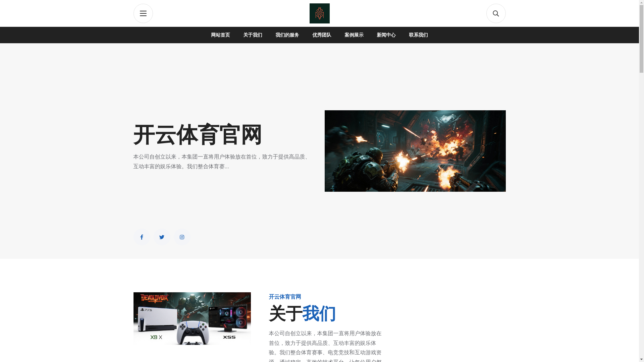This screenshot has height=362, width=644.
Task: Click the hero description paragraph text
Action: click(x=221, y=162)
